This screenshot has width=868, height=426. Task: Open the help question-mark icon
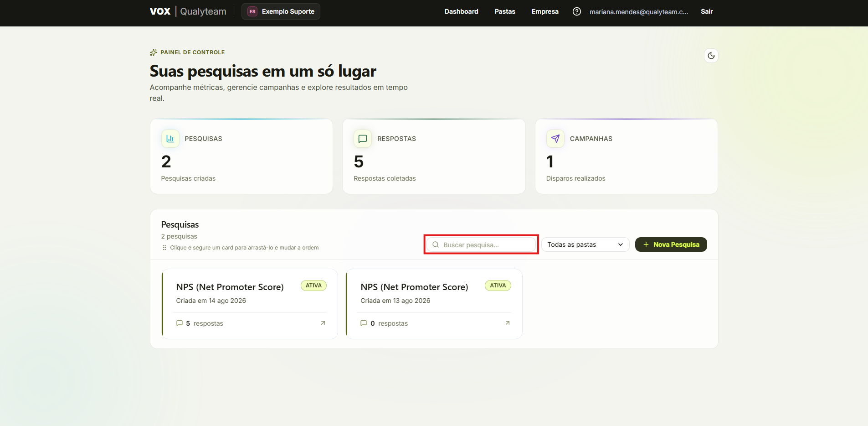576,11
